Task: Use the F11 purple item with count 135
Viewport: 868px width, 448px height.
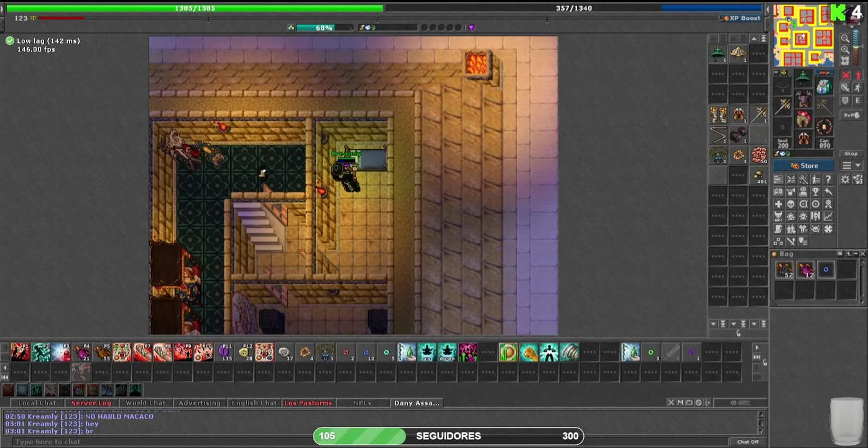Action: coord(224,352)
